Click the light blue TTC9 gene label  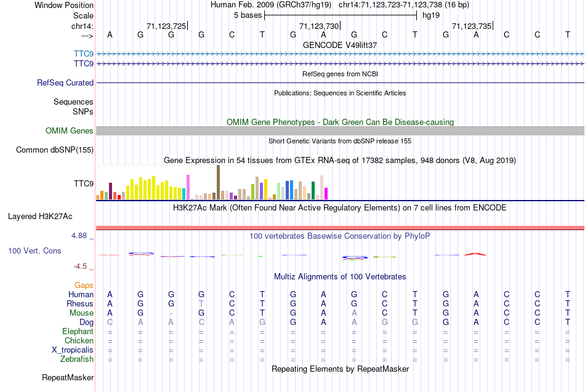pos(84,54)
